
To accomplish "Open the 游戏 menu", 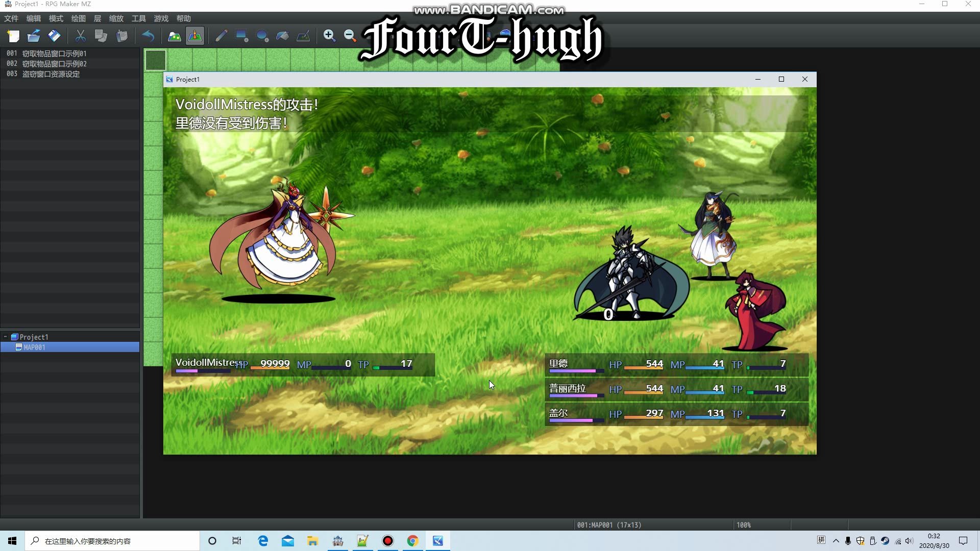I will pos(161,19).
